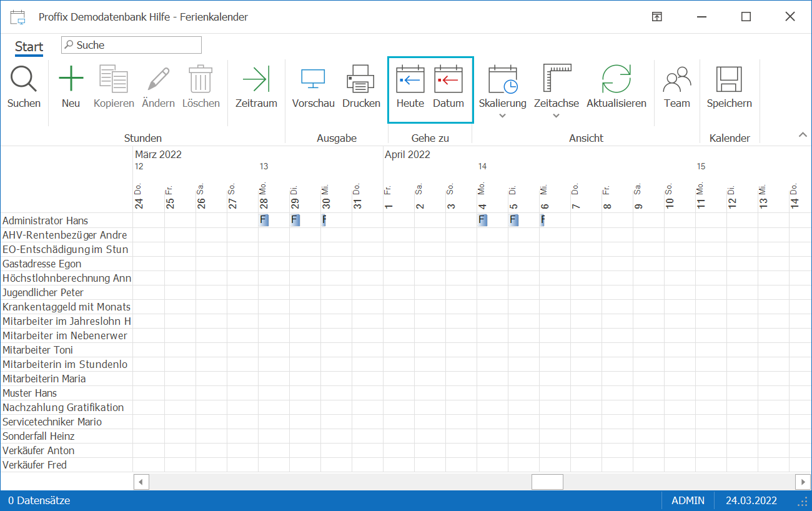The image size is (812, 511).
Task: Click the right arrow of the horizontal scrollbar
Action: coord(803,482)
